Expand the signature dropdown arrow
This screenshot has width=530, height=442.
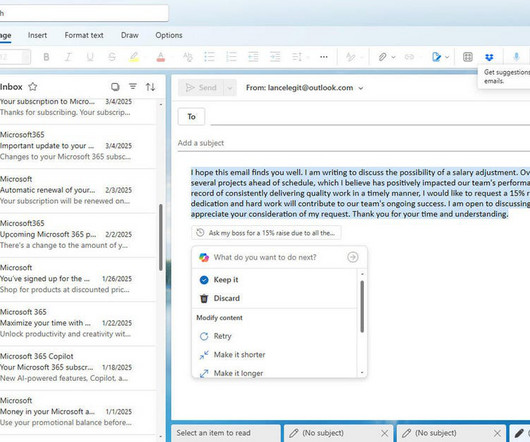pyautogui.click(x=447, y=57)
